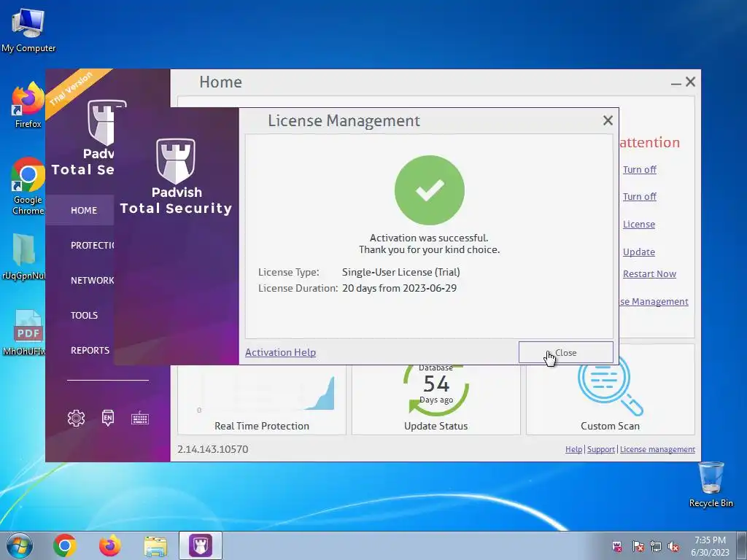Image resolution: width=747 pixels, height=560 pixels.
Task: Select the Google Chrome desktop shortcut
Action: (x=28, y=186)
